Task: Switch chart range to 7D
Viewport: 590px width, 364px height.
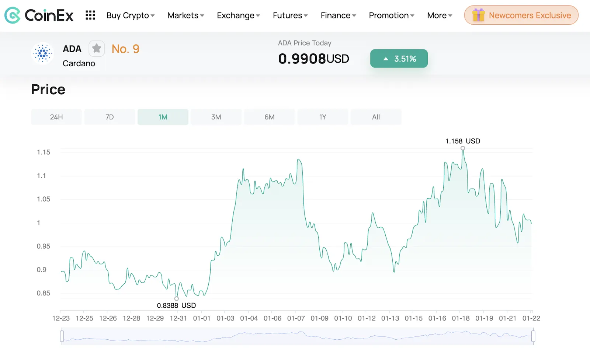Action: coord(110,117)
